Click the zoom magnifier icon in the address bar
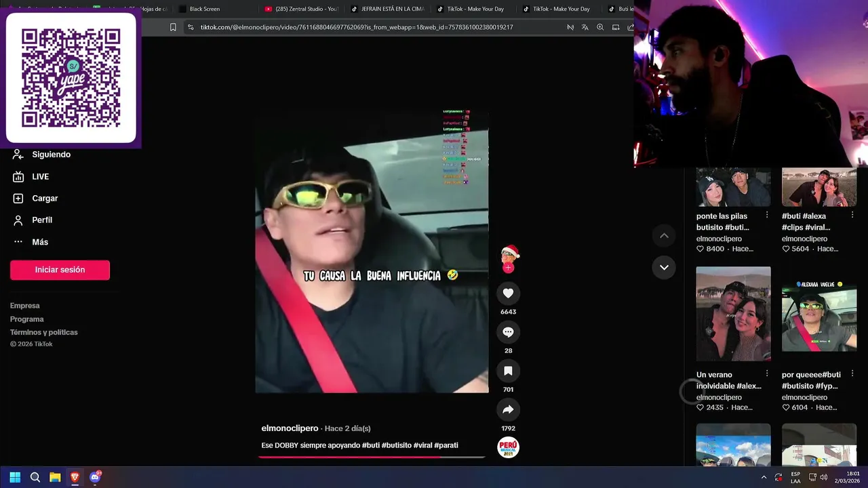This screenshot has height=488, width=868. 600,27
